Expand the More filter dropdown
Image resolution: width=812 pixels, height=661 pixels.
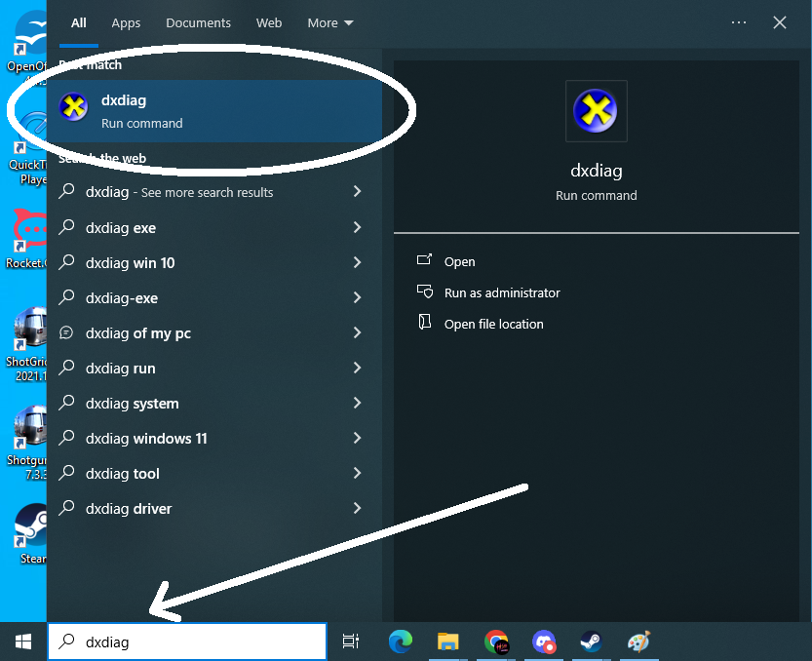coord(330,23)
